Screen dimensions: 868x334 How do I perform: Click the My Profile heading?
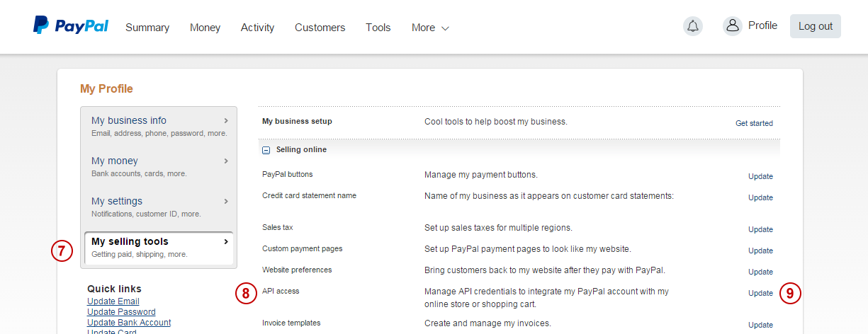coord(106,89)
